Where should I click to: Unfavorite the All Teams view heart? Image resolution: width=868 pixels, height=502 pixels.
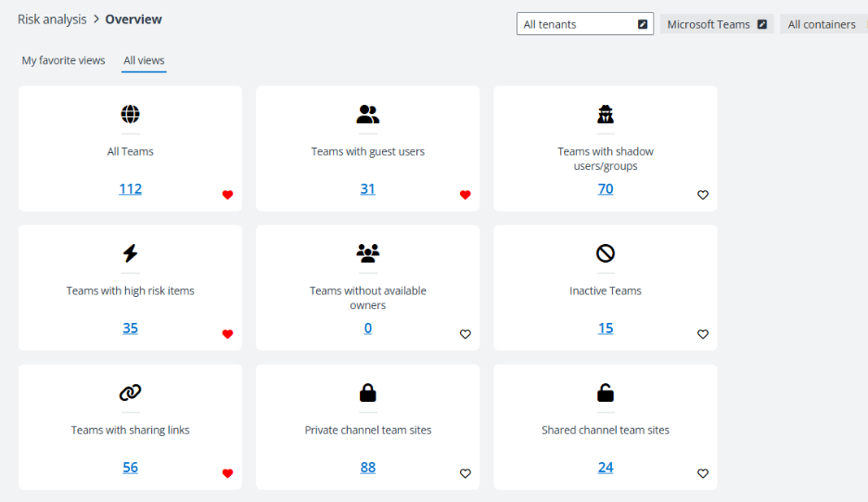click(x=227, y=195)
